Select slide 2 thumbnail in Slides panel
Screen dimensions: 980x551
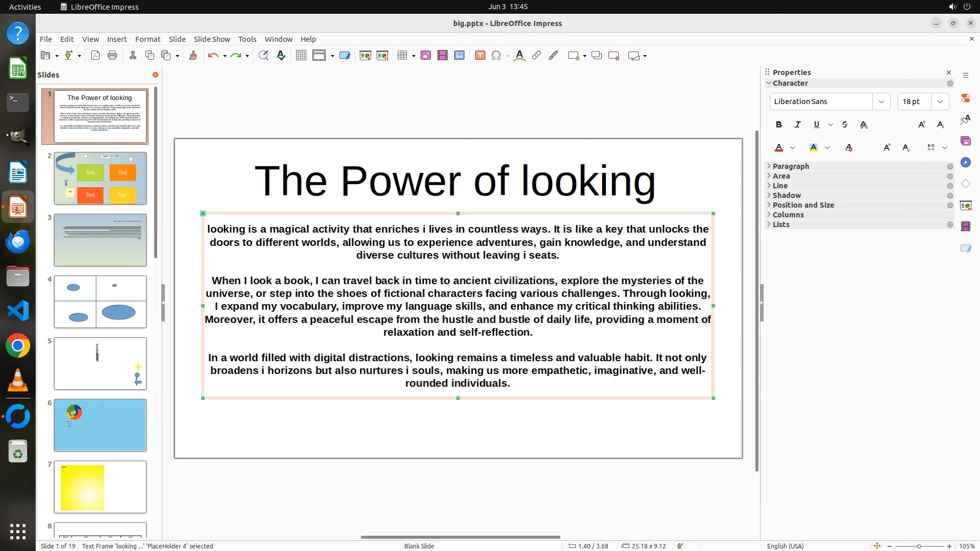[x=100, y=179]
